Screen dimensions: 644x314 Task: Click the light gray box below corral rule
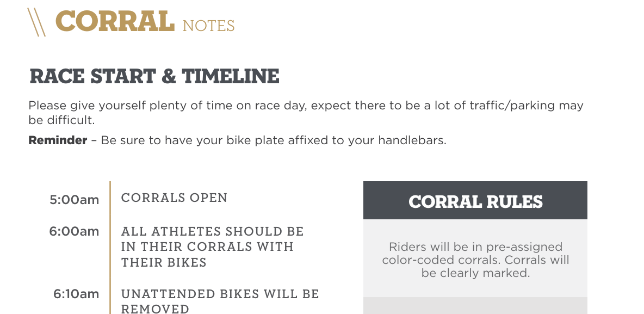point(475,305)
